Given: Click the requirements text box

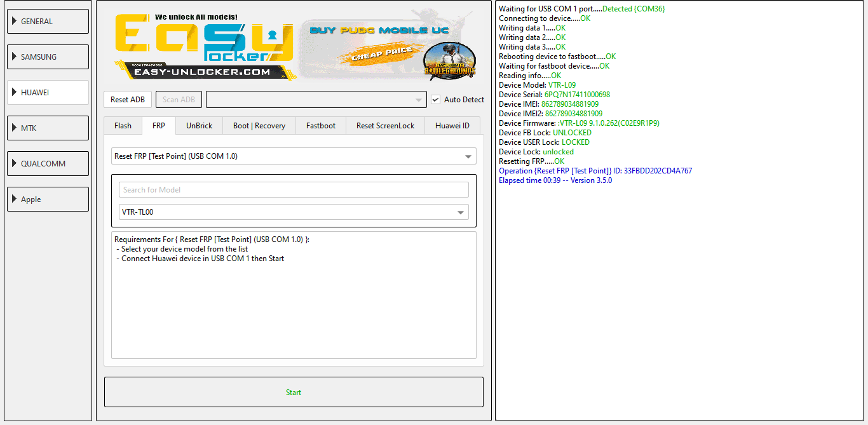Looking at the screenshot, I should 294,295.
